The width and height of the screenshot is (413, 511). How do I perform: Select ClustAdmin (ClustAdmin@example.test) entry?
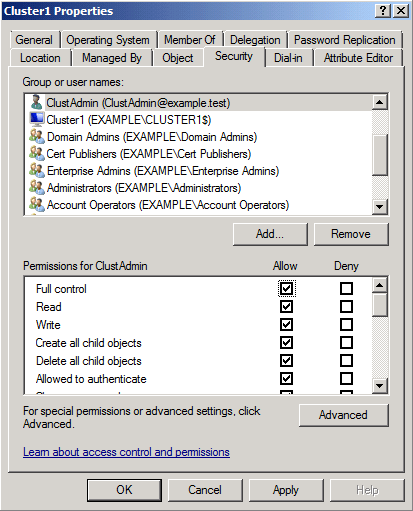pos(199,103)
